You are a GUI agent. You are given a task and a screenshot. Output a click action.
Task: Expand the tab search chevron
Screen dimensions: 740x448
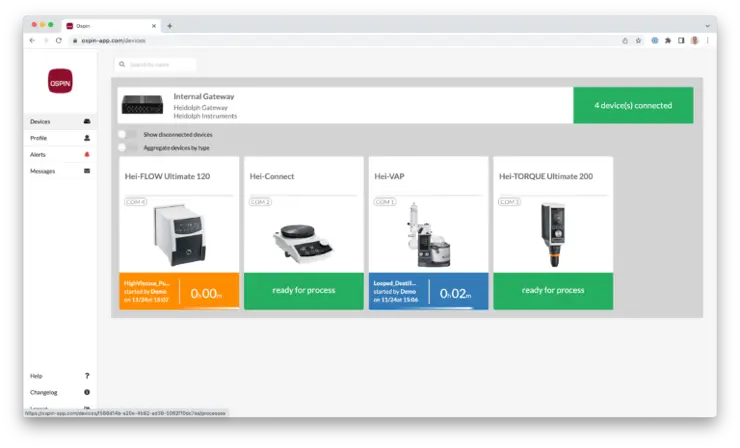click(x=707, y=26)
